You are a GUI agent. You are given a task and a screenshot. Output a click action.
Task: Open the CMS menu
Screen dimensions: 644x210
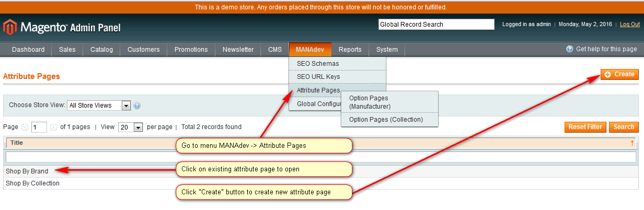[x=275, y=50]
